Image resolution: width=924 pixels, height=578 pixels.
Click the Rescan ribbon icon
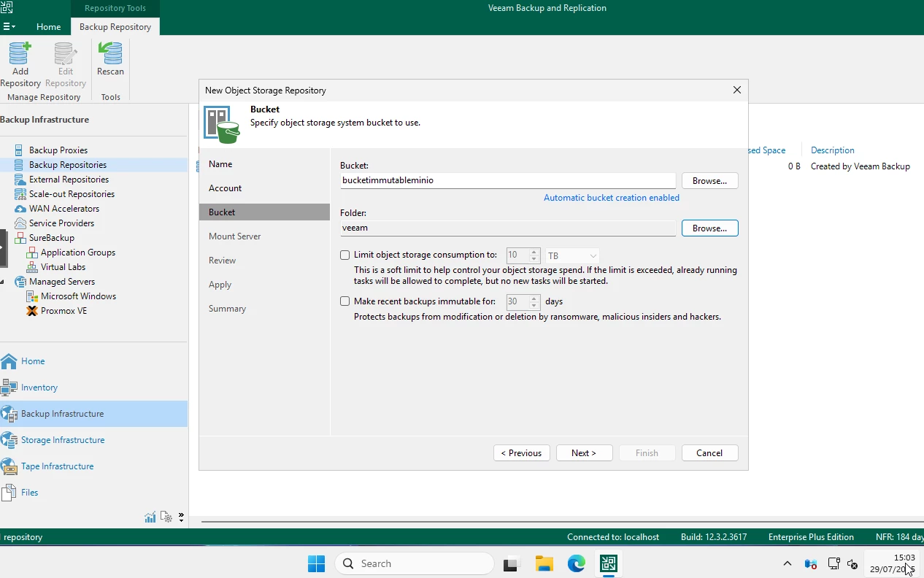point(110,59)
